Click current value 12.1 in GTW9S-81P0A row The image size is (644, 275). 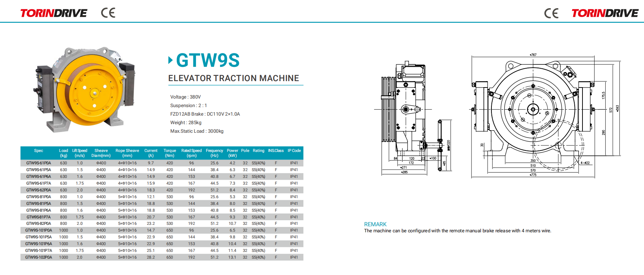pyautogui.click(x=151, y=197)
